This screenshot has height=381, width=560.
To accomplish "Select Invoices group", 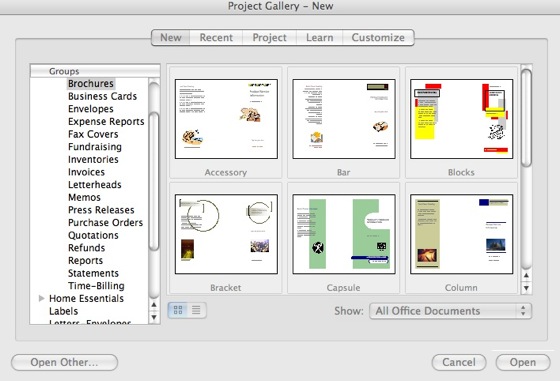I will (86, 172).
